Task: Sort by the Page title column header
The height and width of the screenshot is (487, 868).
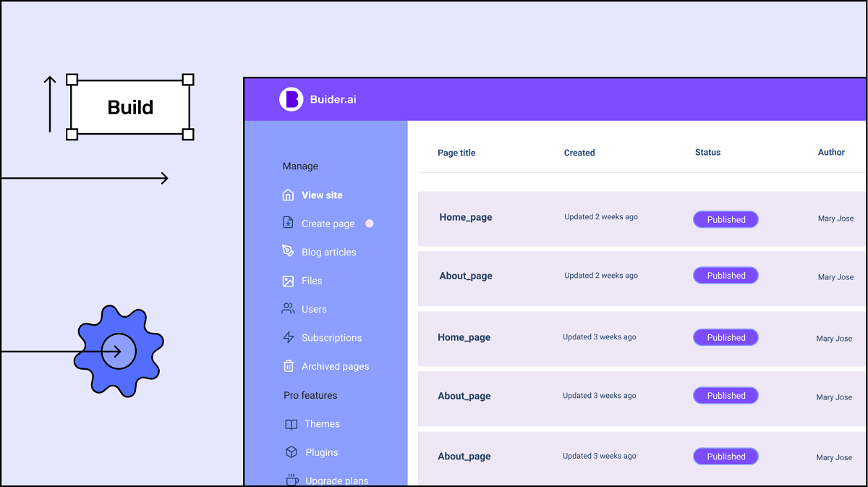Action: click(x=456, y=153)
